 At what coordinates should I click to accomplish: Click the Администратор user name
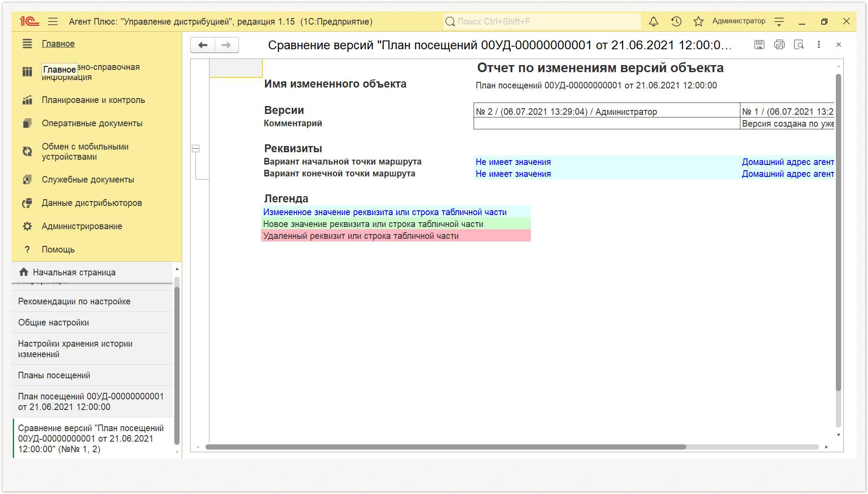739,21
